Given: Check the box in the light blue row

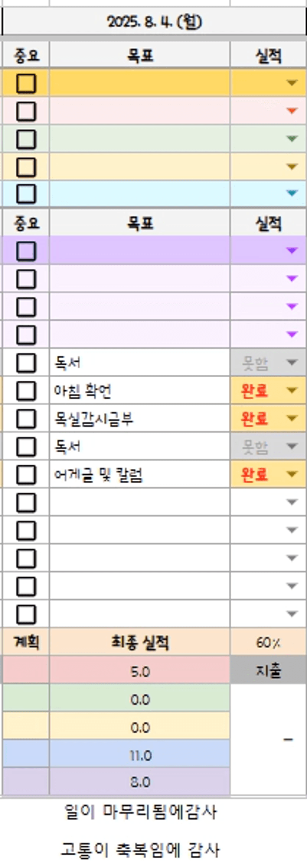Looking at the screenshot, I should point(26,194).
